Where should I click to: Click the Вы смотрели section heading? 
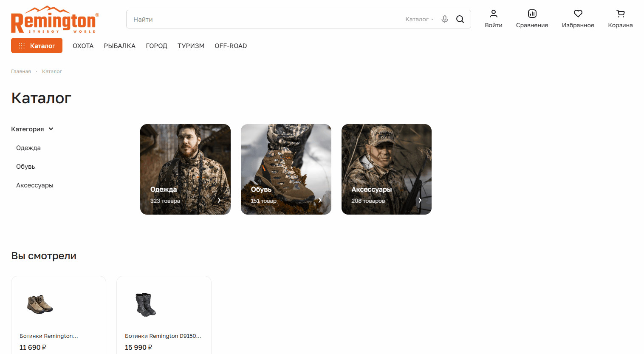pos(44,256)
